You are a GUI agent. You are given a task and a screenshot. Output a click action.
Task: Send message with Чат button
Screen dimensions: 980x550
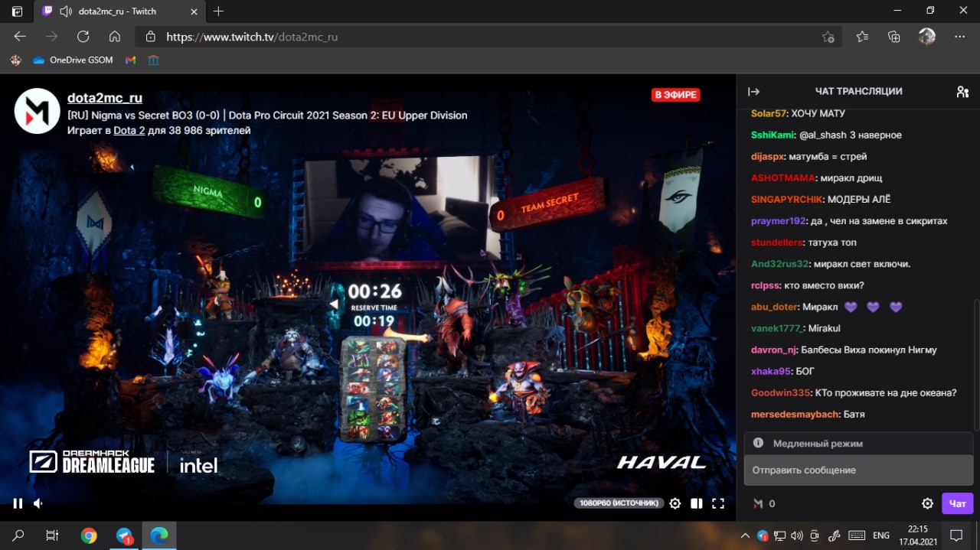(957, 503)
